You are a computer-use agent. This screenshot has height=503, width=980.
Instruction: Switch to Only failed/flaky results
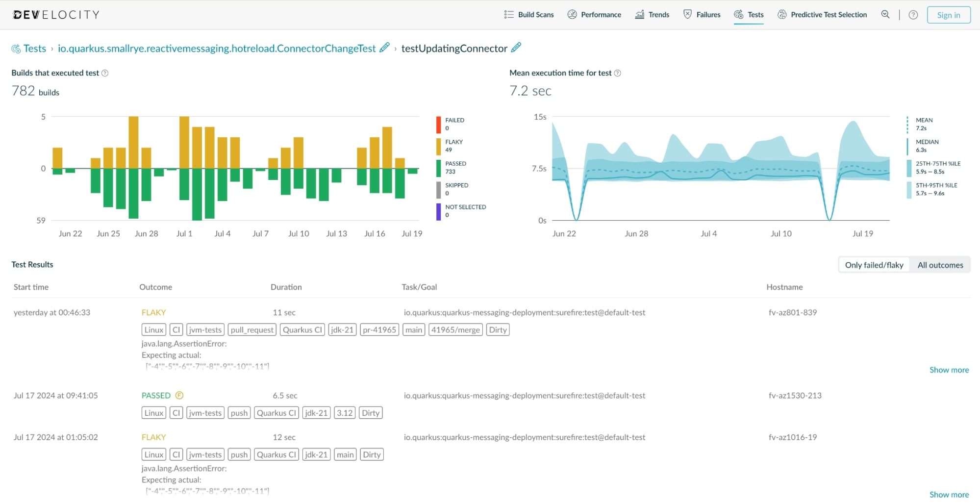click(x=874, y=265)
